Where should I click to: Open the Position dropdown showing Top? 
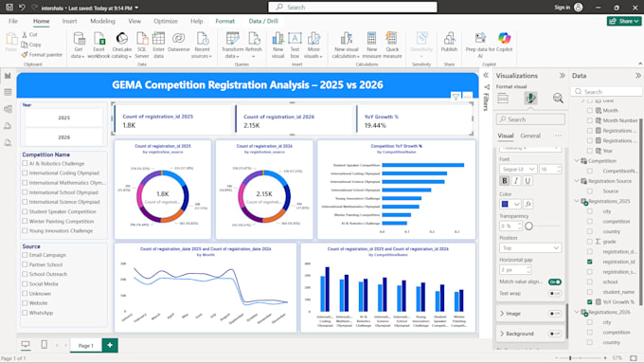pyautogui.click(x=529, y=248)
